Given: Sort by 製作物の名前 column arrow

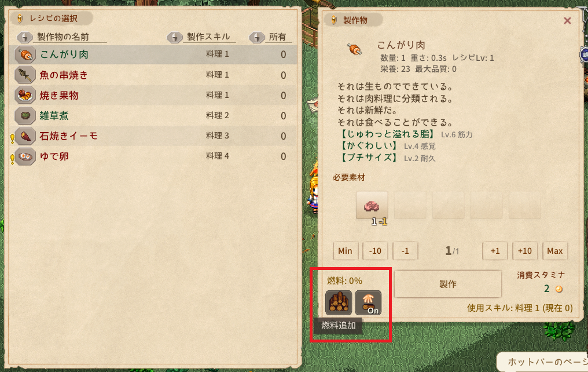Looking at the screenshot, I should click(25, 37).
